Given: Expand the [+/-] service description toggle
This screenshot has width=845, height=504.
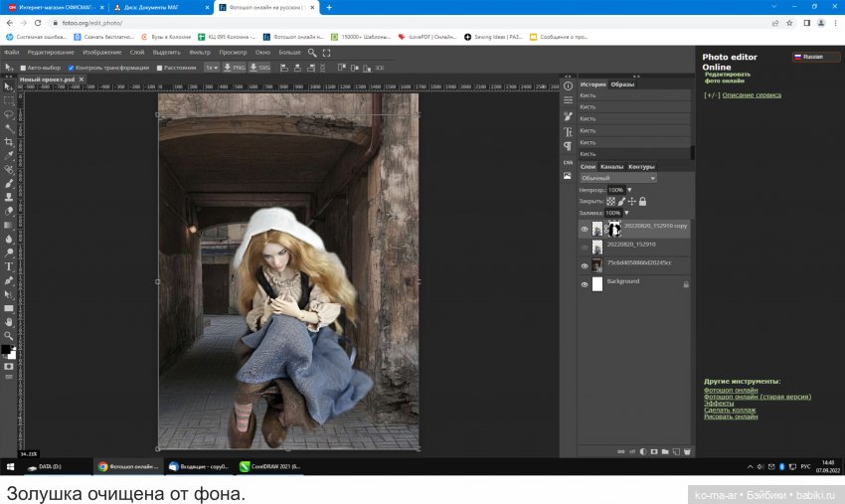Looking at the screenshot, I should pyautogui.click(x=712, y=95).
